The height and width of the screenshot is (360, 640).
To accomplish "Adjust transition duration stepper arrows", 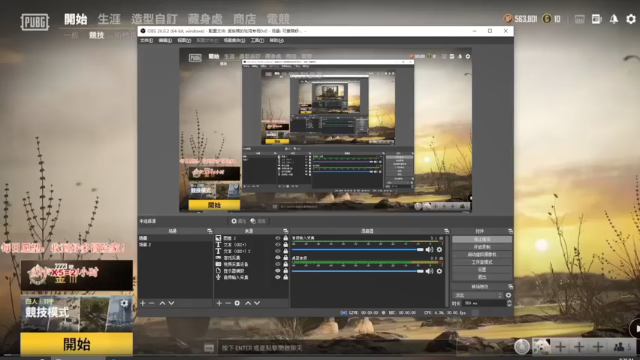I will [509, 303].
